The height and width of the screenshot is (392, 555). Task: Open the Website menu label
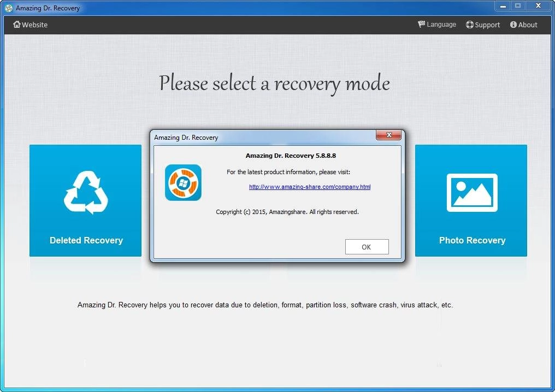tap(35, 25)
